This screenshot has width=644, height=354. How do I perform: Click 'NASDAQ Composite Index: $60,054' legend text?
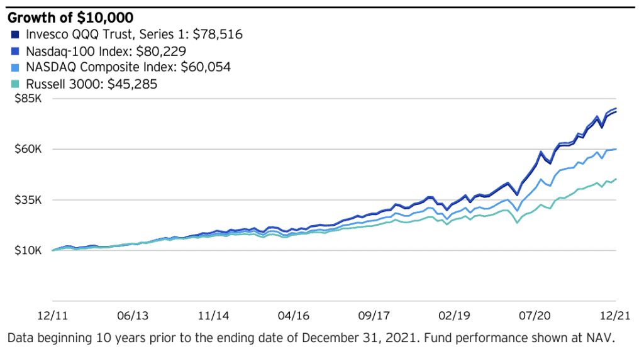(x=128, y=67)
